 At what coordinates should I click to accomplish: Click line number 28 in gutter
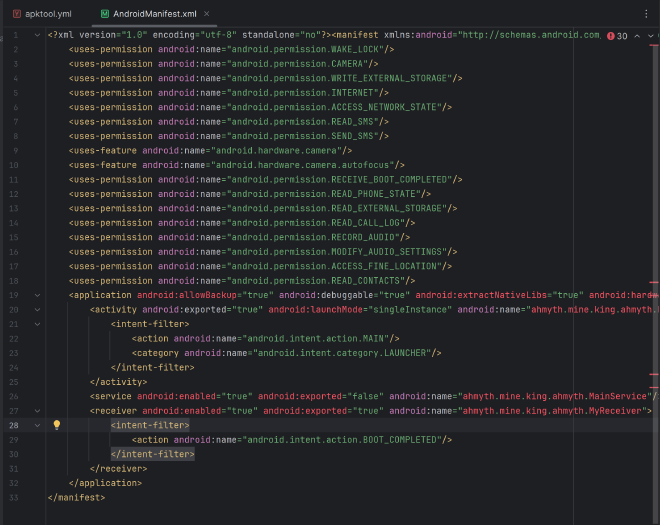(14, 425)
